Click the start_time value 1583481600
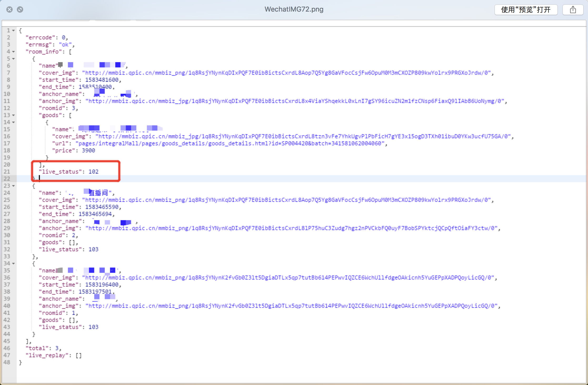This screenshot has height=385, width=588. tap(102, 80)
